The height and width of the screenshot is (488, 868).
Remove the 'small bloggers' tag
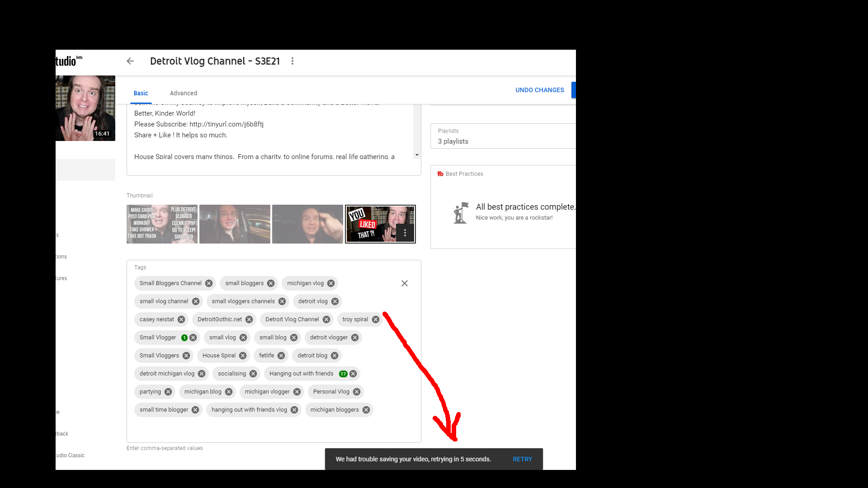click(x=271, y=283)
